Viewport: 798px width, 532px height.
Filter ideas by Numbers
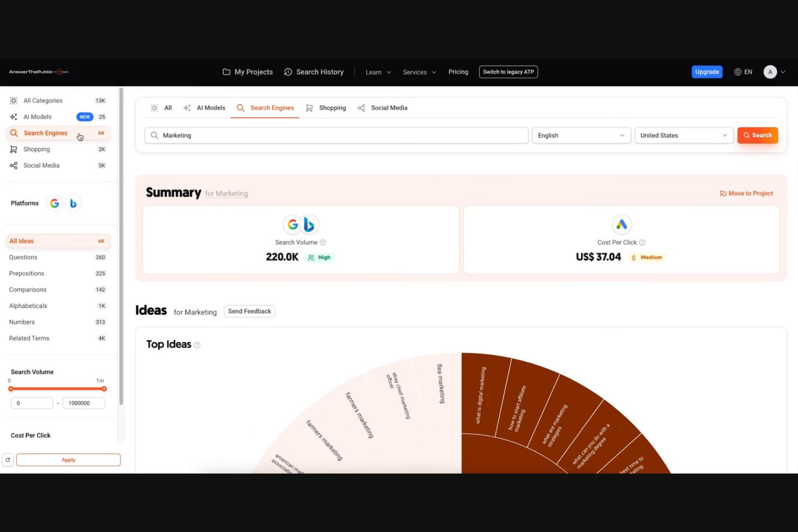[58, 322]
